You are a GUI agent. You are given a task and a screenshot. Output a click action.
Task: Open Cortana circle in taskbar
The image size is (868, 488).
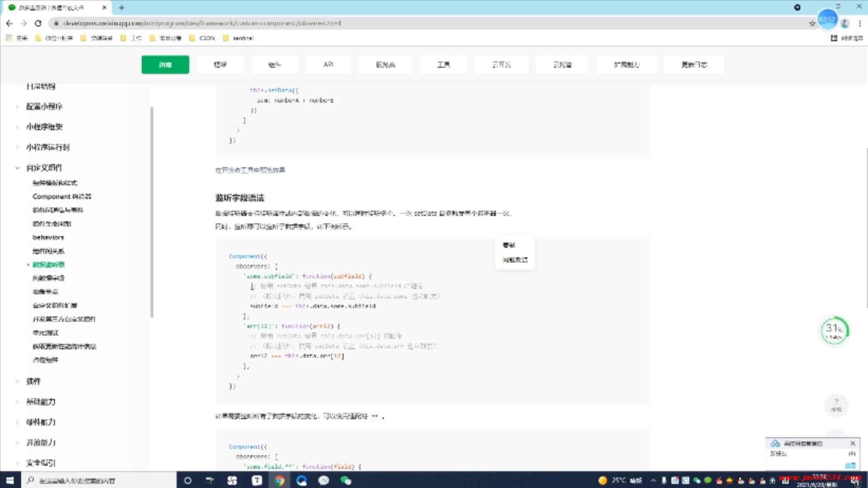click(x=188, y=480)
